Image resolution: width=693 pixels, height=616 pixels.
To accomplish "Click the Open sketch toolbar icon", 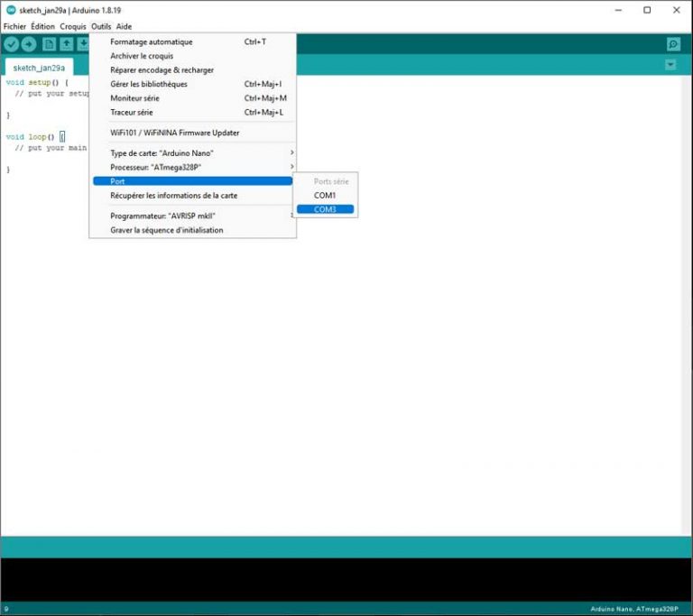I will (67, 44).
